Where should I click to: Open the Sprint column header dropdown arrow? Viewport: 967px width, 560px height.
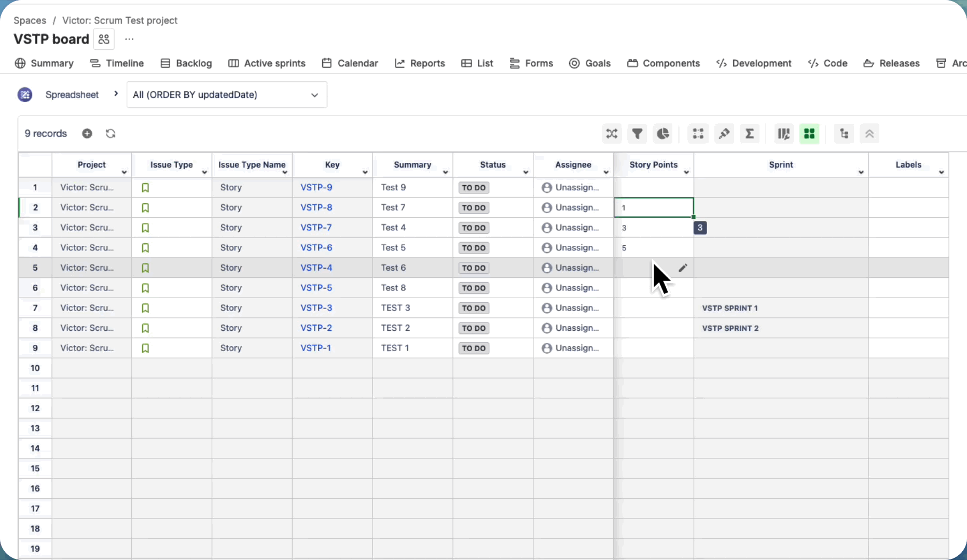[861, 172]
